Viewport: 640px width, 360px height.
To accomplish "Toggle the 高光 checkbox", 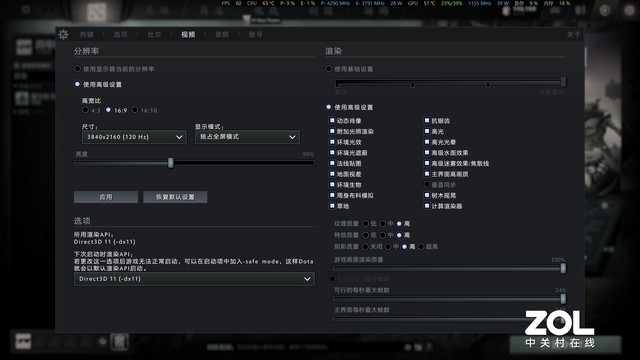I will pyautogui.click(x=427, y=131).
